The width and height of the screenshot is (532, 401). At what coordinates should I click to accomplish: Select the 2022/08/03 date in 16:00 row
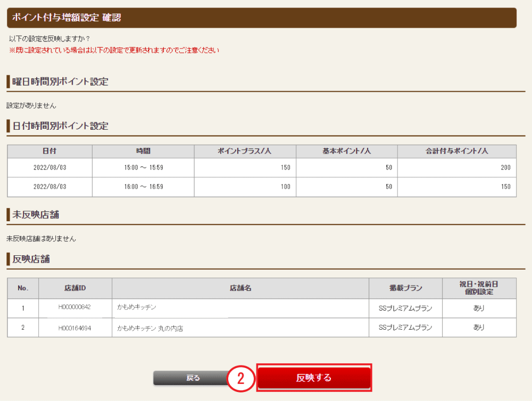tap(50, 187)
